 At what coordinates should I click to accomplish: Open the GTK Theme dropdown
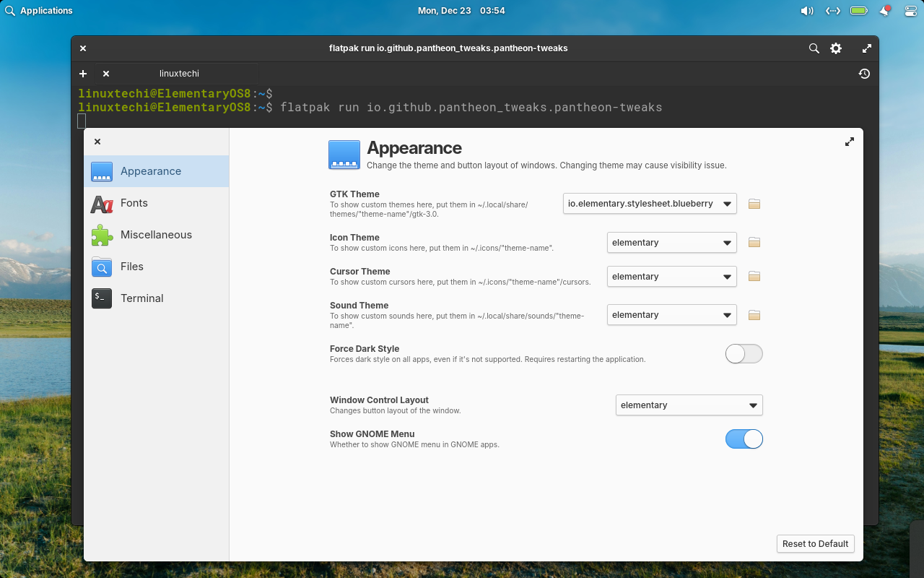(650, 204)
